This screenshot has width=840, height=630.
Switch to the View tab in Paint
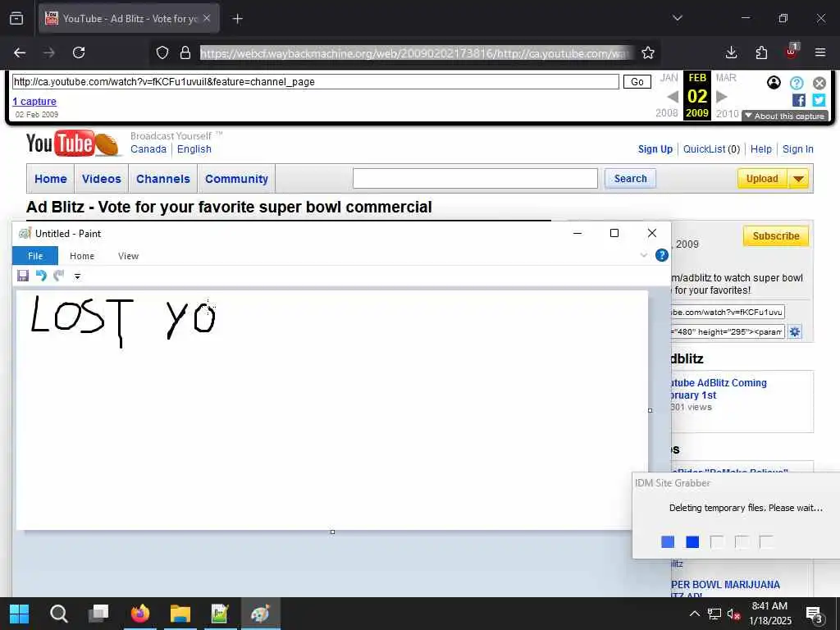[x=128, y=256]
